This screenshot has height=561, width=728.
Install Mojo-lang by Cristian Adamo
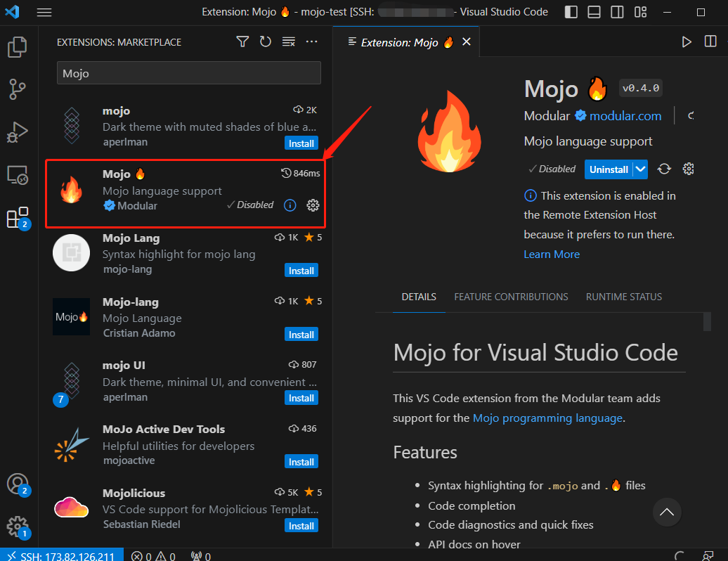(x=301, y=335)
